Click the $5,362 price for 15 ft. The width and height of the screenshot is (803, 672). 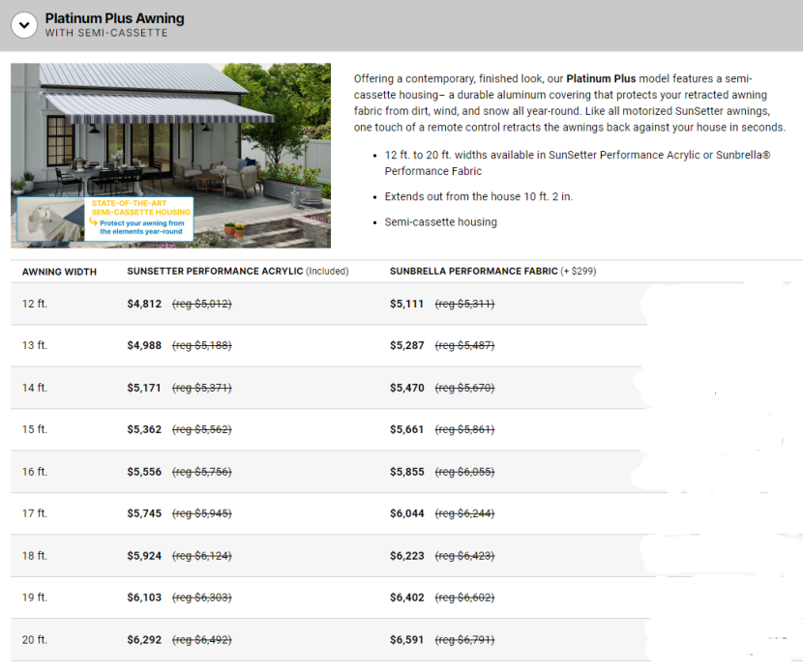point(144,429)
